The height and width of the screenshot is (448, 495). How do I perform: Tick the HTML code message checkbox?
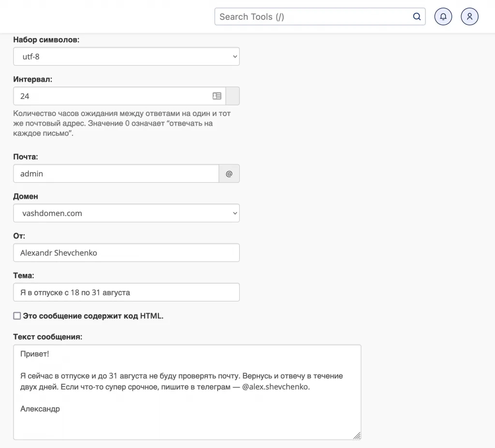point(17,316)
